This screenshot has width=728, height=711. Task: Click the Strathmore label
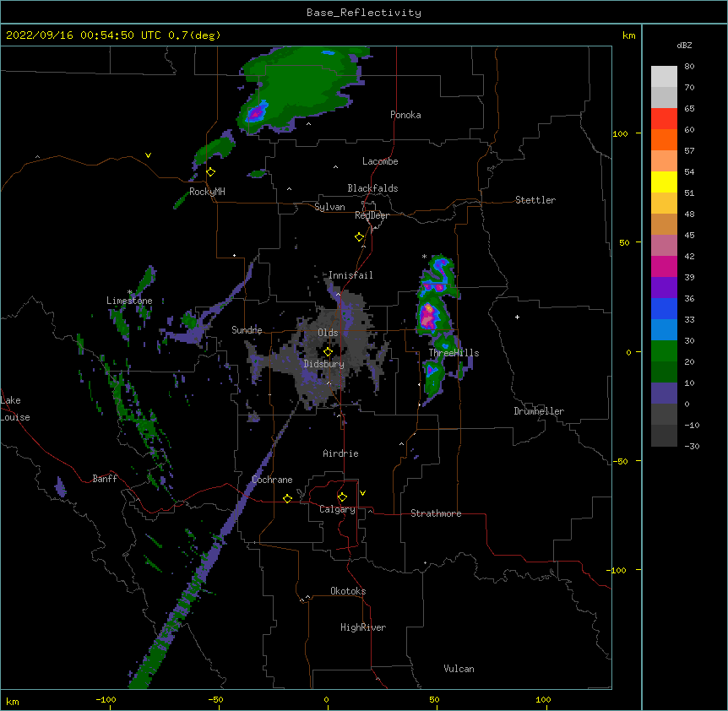pyautogui.click(x=436, y=513)
